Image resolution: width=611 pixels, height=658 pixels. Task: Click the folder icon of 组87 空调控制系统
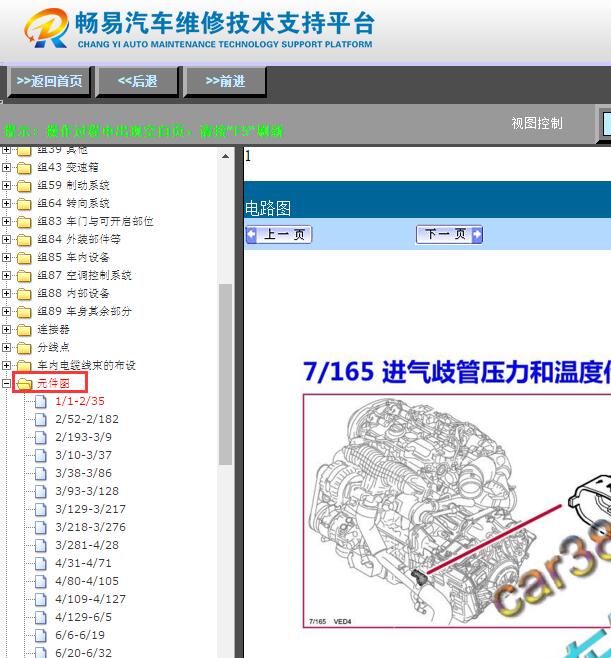(24, 276)
